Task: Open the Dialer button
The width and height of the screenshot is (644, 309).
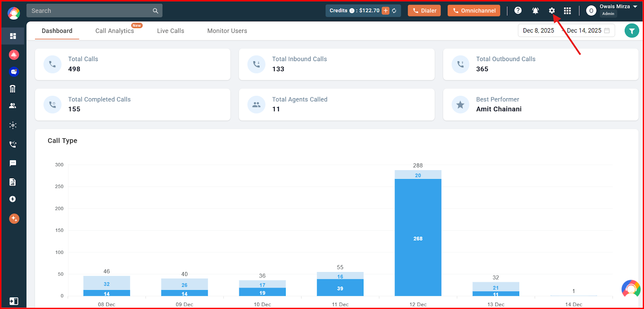Action: pos(424,10)
